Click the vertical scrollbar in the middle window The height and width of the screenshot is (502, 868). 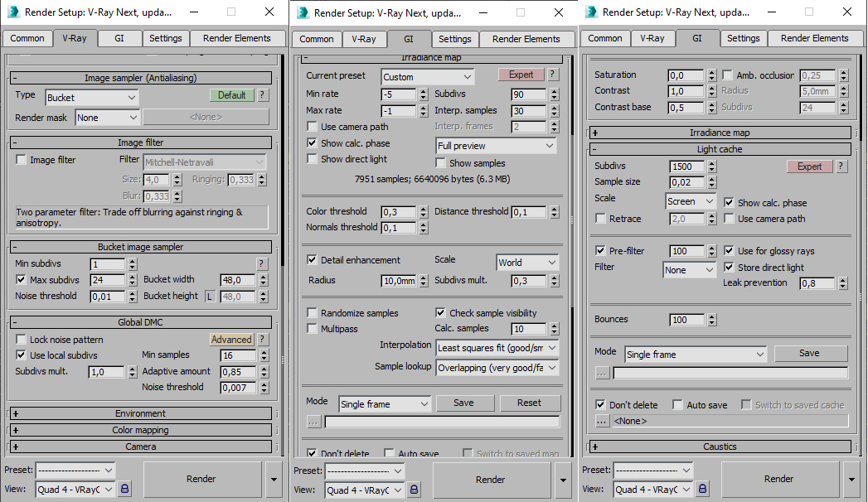tap(572, 254)
